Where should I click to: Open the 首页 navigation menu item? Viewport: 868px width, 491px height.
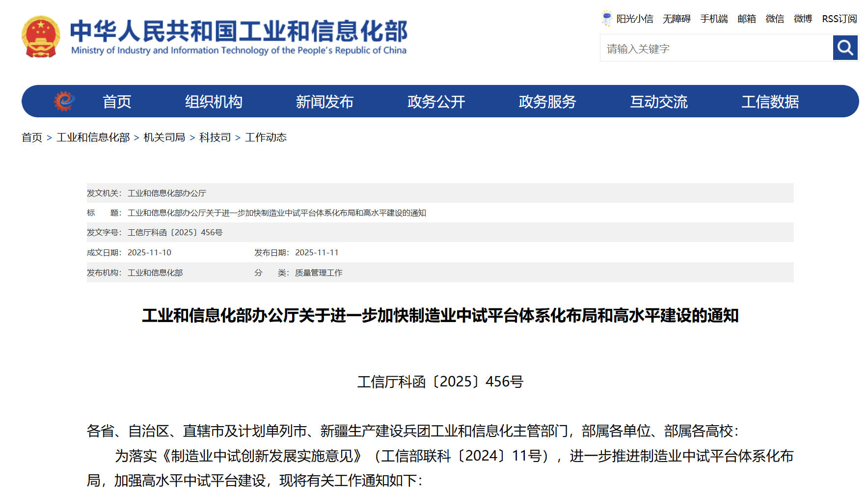pos(117,102)
